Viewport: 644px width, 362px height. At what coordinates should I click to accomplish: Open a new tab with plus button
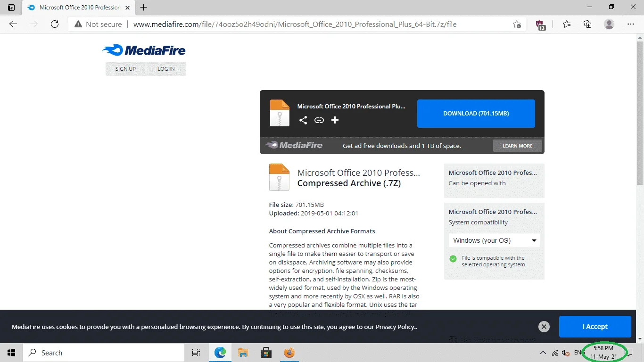tap(144, 8)
